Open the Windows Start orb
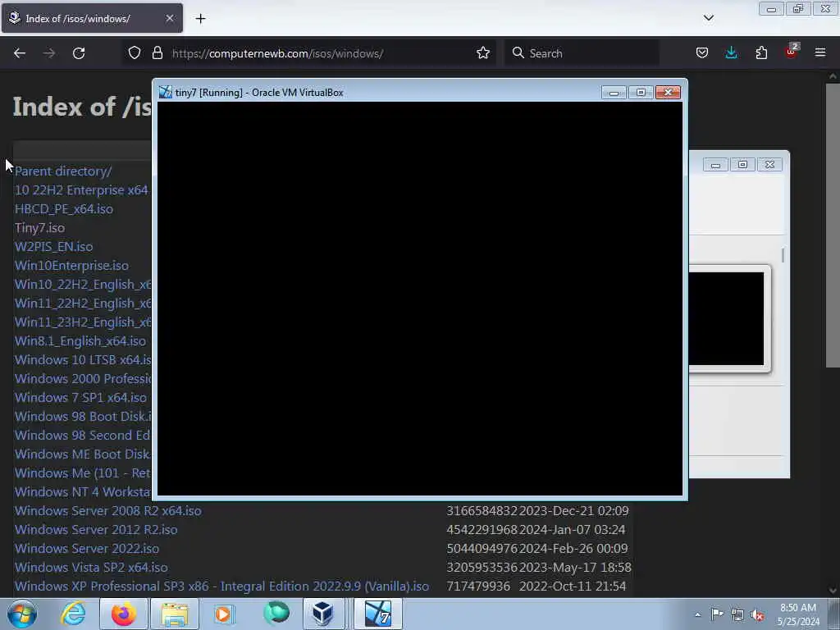 22,614
